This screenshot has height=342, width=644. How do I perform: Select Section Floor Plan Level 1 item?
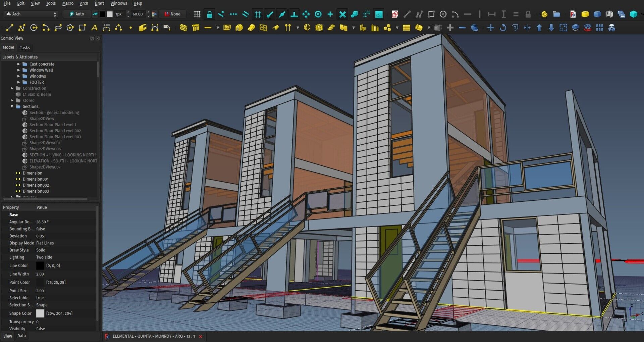coord(53,125)
